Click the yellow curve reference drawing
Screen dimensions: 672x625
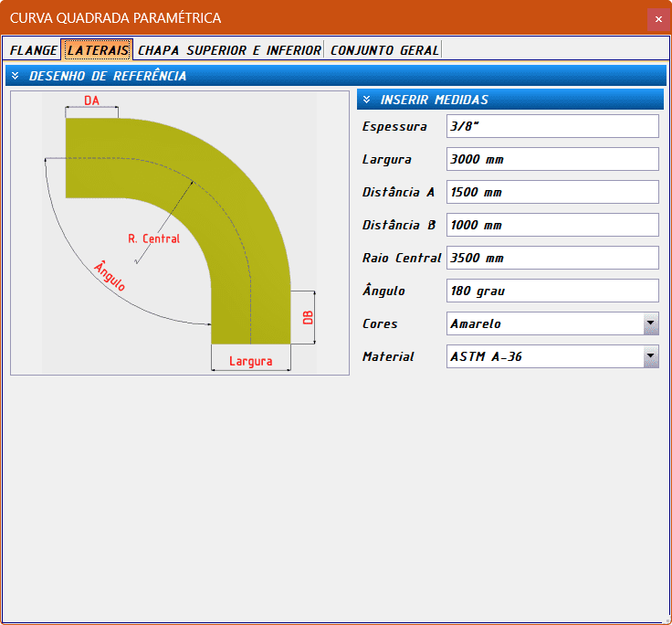click(x=180, y=233)
